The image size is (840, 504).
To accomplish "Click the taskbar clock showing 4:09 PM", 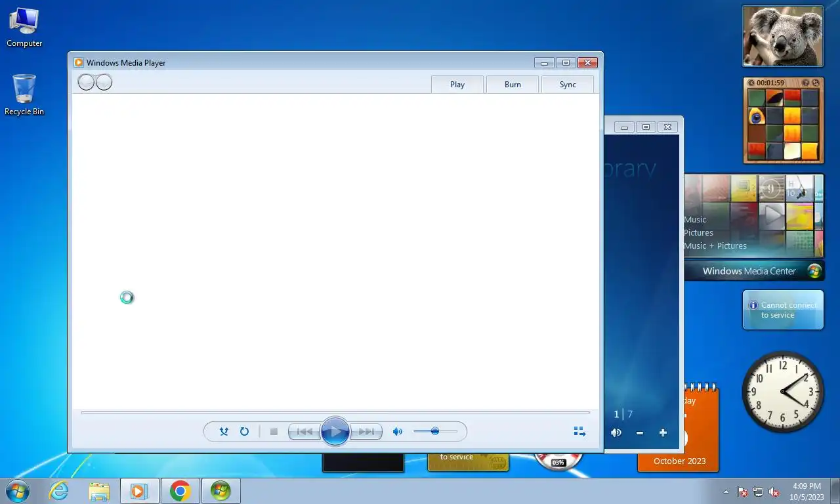I will 807,492.
